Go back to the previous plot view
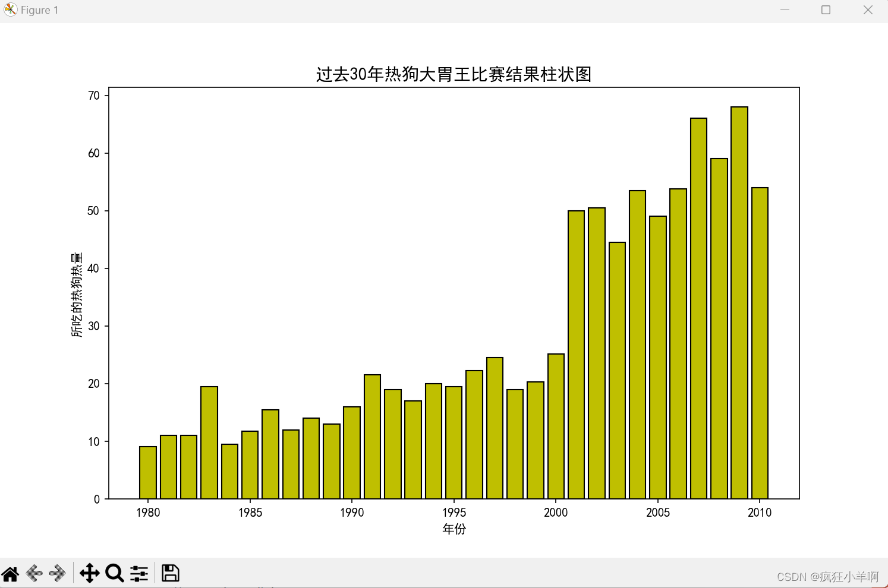 [x=34, y=573]
